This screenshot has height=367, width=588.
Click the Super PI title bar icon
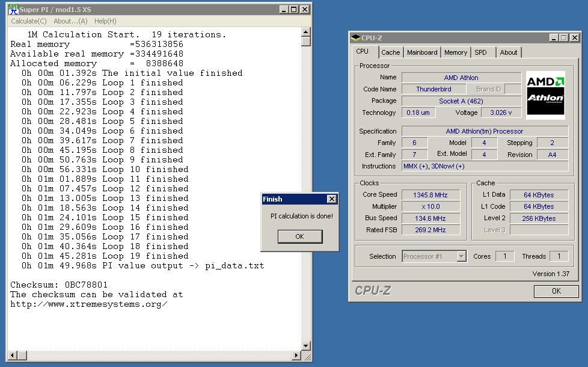point(13,10)
